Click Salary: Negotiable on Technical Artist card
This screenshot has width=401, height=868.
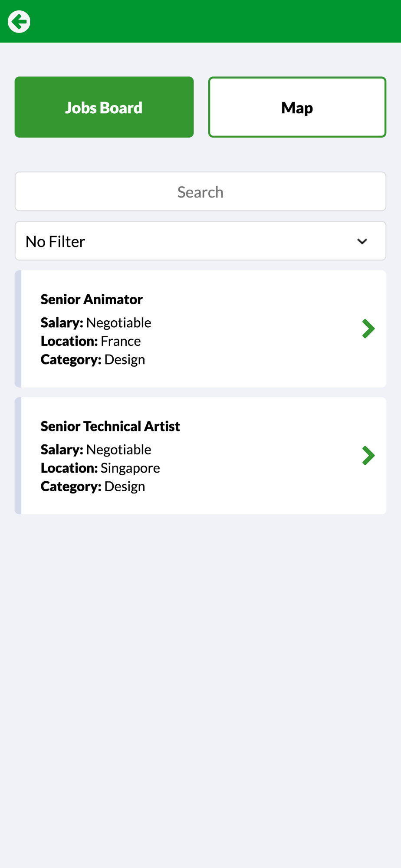point(96,449)
